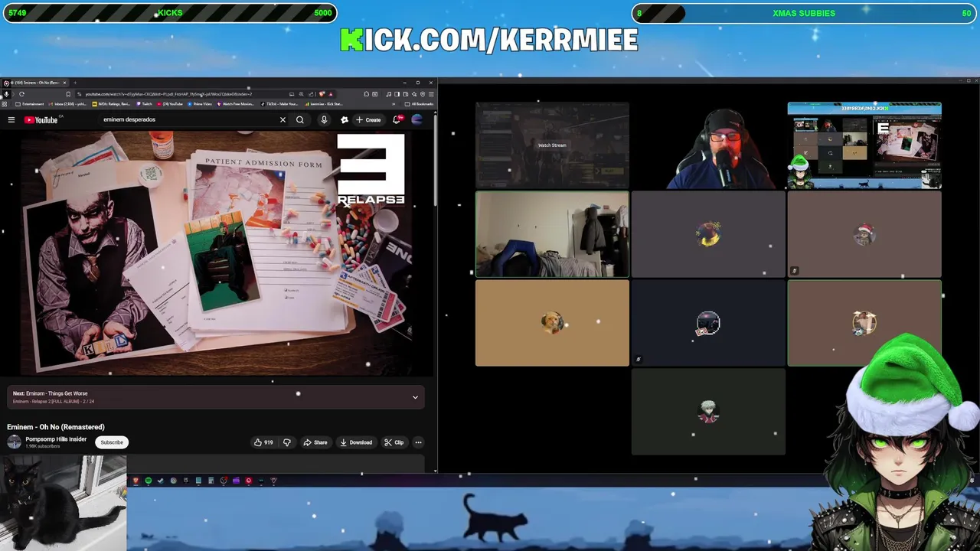This screenshot has width=980, height=551.
Task: Open the Prime Video bookmark
Action: 199,104
